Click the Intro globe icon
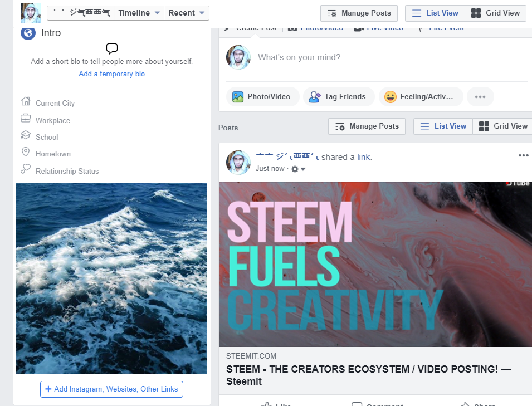Image resolution: width=532 pixels, height=406 pixels. (28, 33)
